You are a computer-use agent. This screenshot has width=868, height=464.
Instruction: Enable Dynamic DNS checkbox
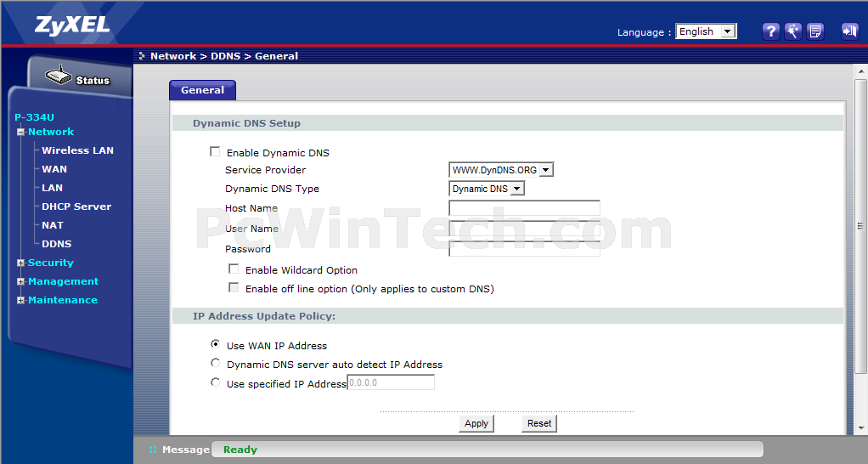tap(215, 152)
